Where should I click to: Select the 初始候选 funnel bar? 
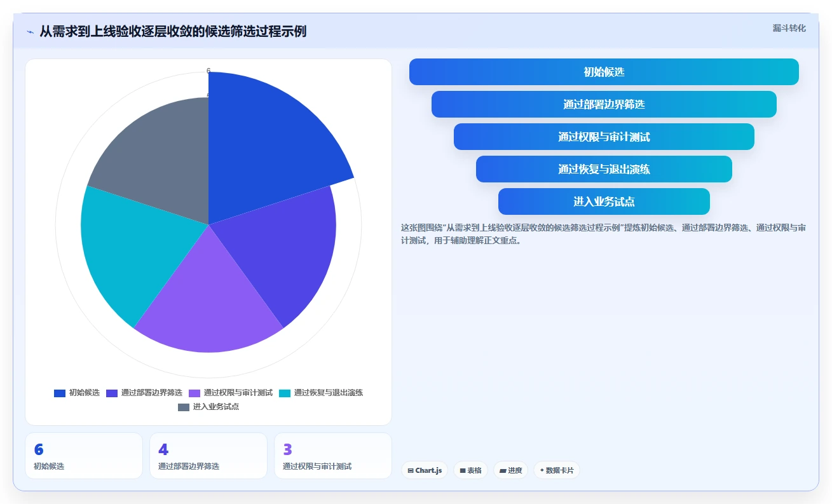click(x=604, y=72)
